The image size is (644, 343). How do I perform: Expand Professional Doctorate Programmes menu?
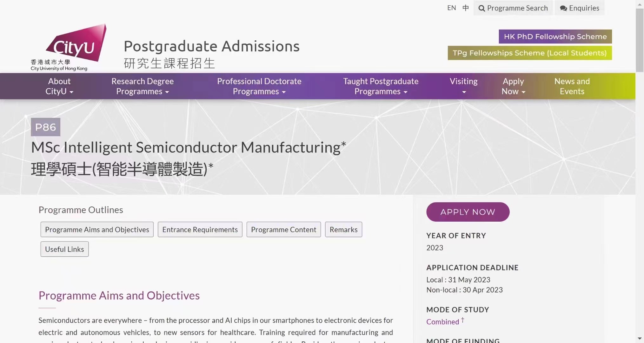pos(259,86)
